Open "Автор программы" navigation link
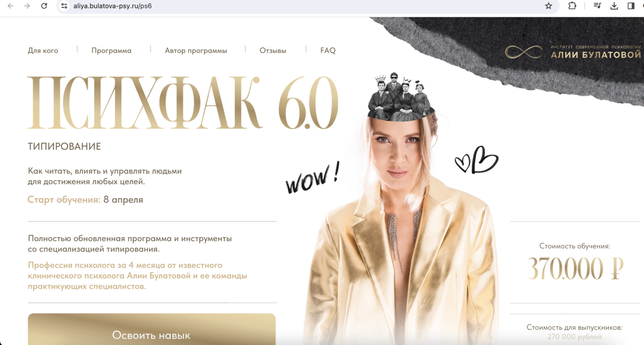The width and height of the screenshot is (644, 345). (x=196, y=50)
